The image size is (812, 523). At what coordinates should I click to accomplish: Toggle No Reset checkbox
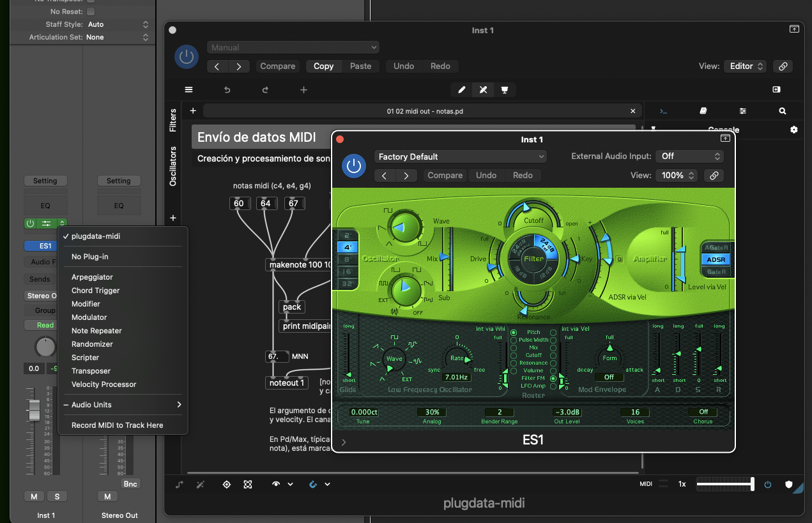(x=90, y=11)
